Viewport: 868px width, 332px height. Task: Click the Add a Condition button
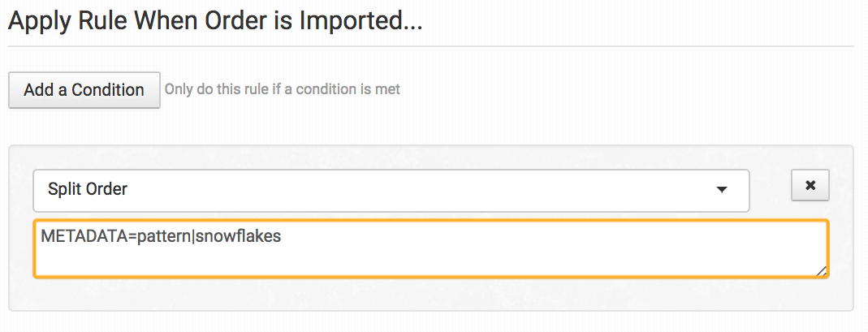click(84, 90)
